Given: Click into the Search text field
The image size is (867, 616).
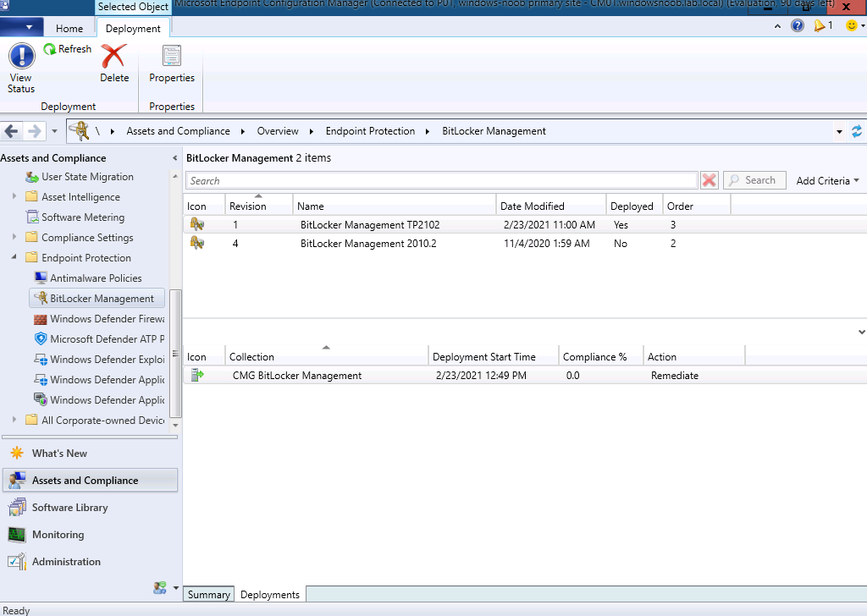Looking at the screenshot, I should click(x=441, y=181).
